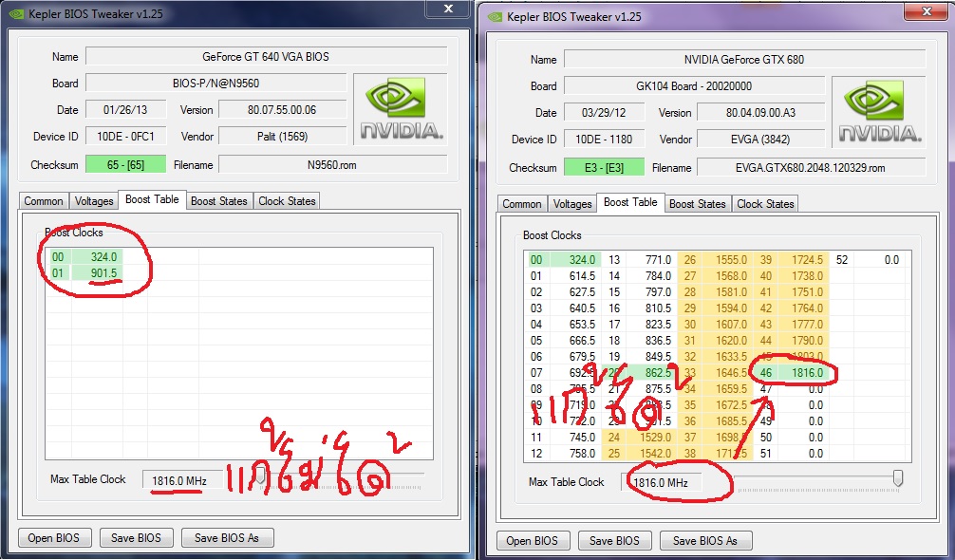Click the Date field 03/29/12
The height and width of the screenshot is (560, 955).
click(604, 113)
